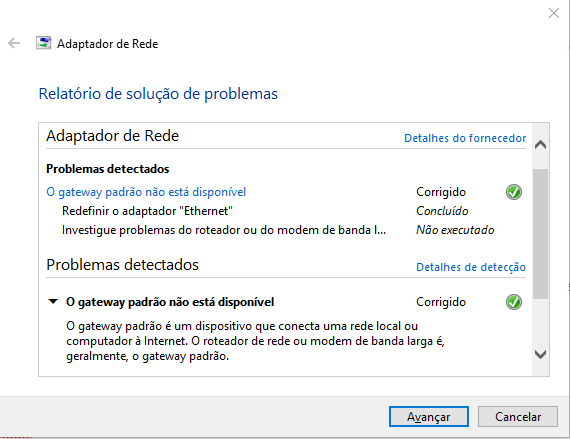Click the Cancelar button

pyautogui.click(x=518, y=416)
